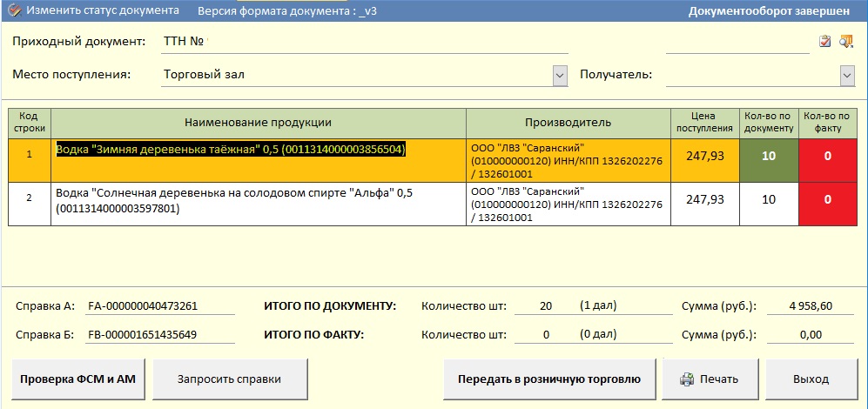Click the Справка А field
The height and width of the screenshot is (409, 868).
tap(160, 306)
